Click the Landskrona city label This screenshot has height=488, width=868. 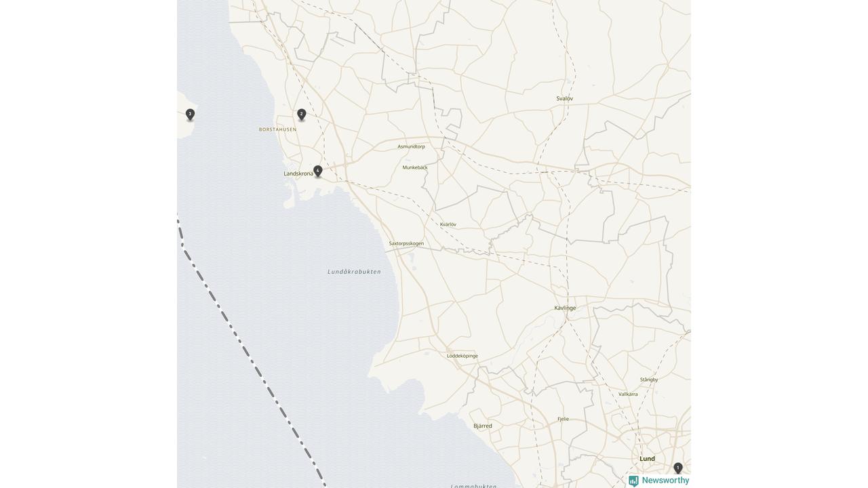point(298,174)
